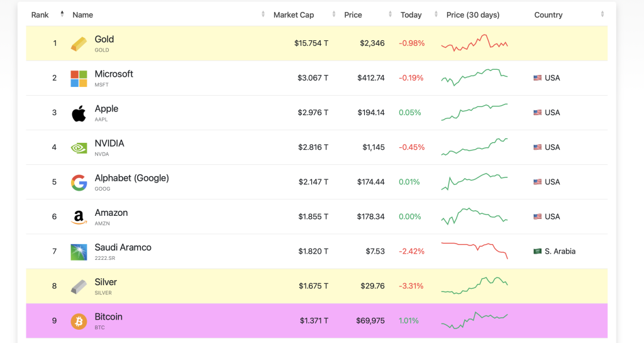Click the S. Arabia country label
This screenshot has width=644, height=343.
(560, 251)
